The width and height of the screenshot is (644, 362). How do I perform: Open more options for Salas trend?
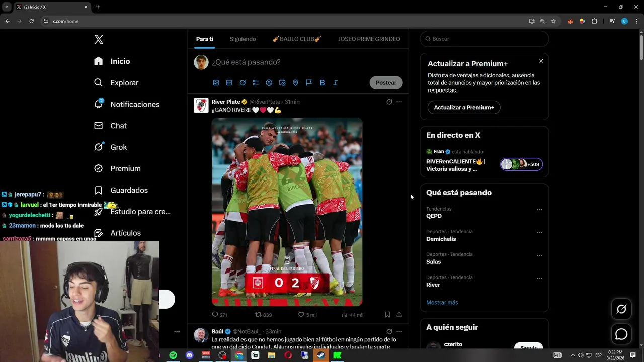pyautogui.click(x=539, y=255)
